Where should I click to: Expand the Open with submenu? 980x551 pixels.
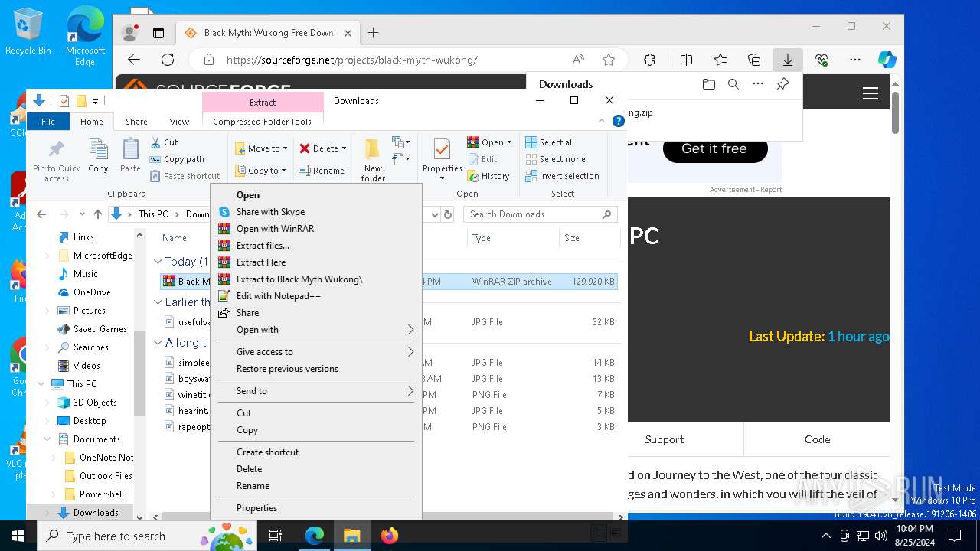click(316, 330)
